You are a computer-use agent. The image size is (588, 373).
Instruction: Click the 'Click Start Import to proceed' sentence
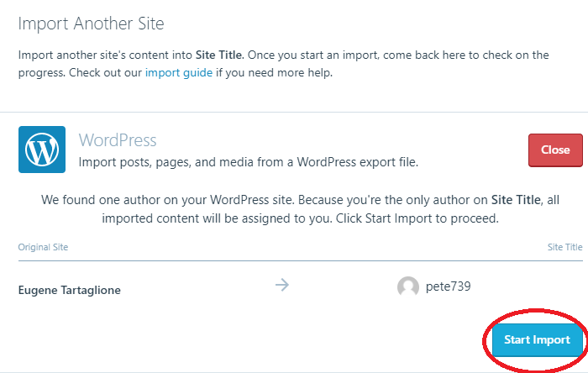pos(417,218)
